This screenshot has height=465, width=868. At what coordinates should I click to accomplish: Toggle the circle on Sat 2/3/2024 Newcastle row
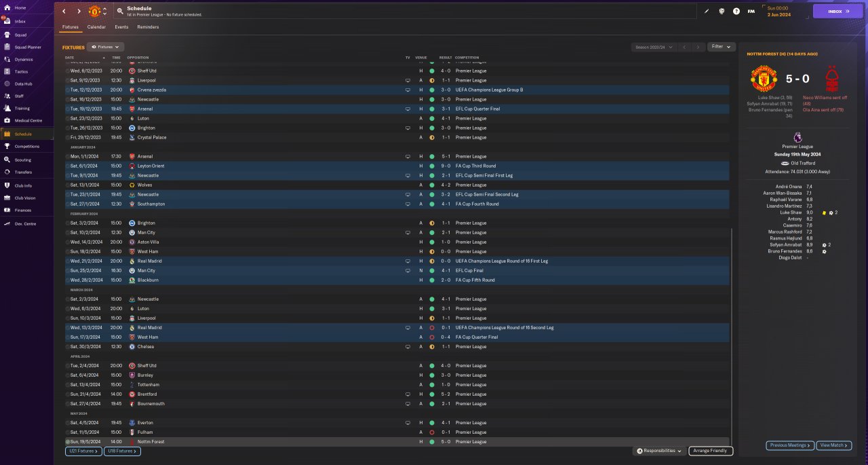click(68, 299)
